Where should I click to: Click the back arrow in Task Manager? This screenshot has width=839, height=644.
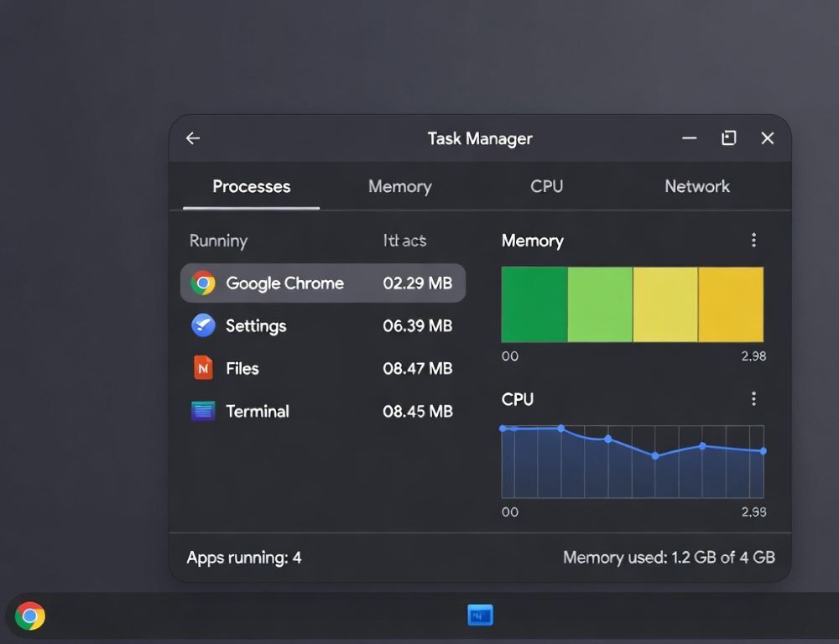(192, 138)
